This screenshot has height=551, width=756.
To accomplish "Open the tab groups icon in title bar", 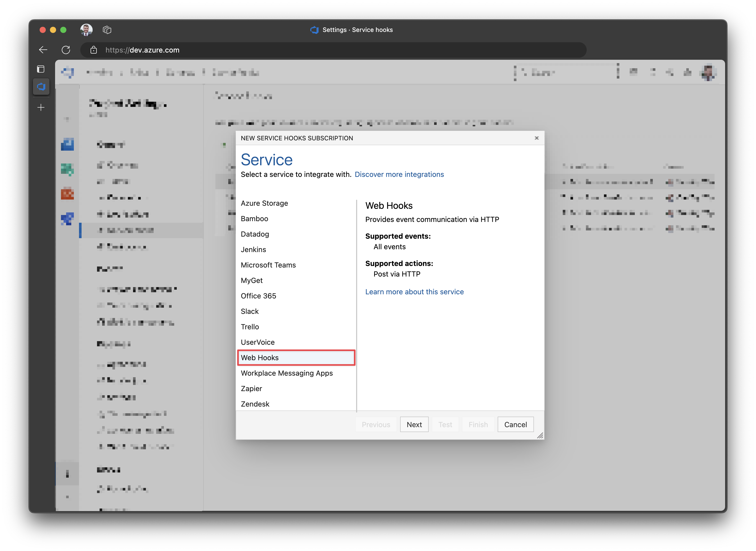I will pyautogui.click(x=107, y=30).
